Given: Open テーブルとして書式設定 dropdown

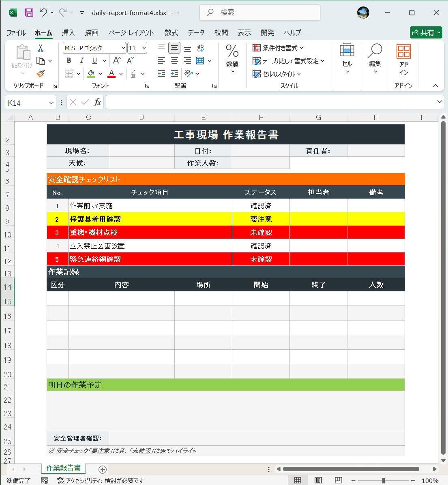Looking at the screenshot, I should pos(288,61).
